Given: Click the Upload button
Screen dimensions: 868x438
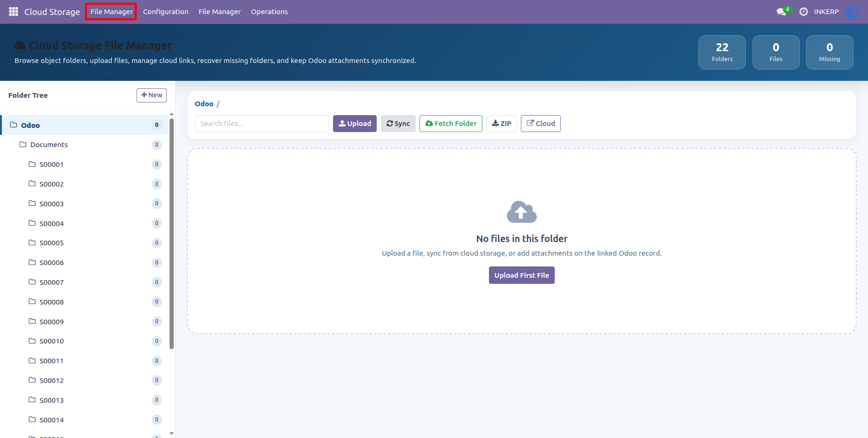Looking at the screenshot, I should coord(355,124).
